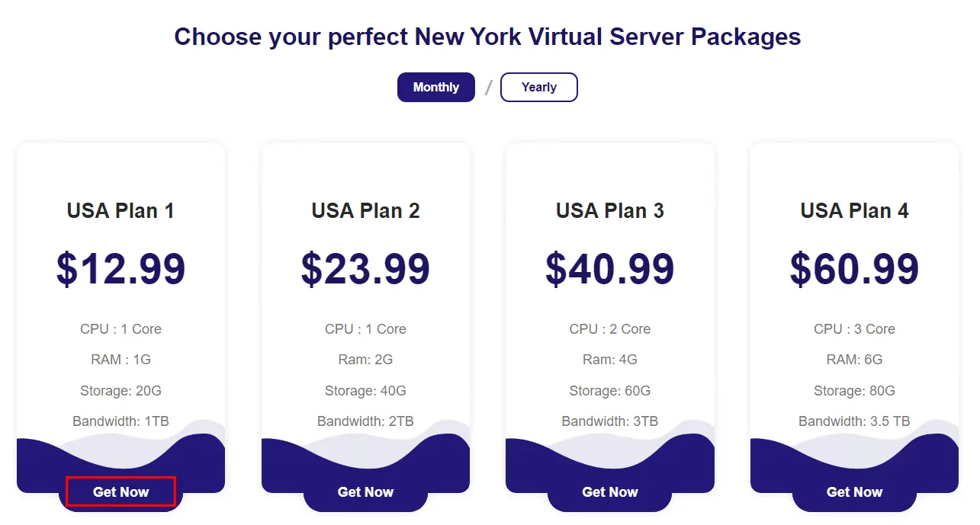This screenshot has height=525, width=980.
Task: Select the USA Plan 2 card title
Action: click(x=365, y=210)
